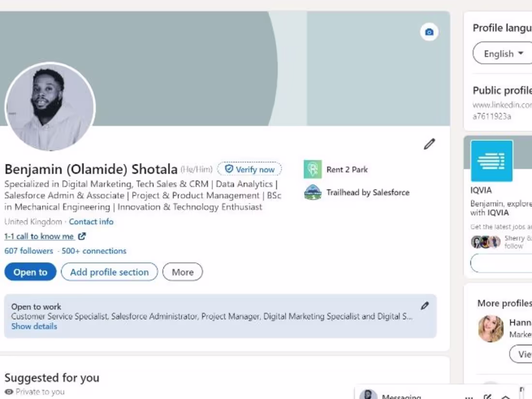This screenshot has height=399, width=532.
Task: Click Add profile section button
Action: click(109, 272)
